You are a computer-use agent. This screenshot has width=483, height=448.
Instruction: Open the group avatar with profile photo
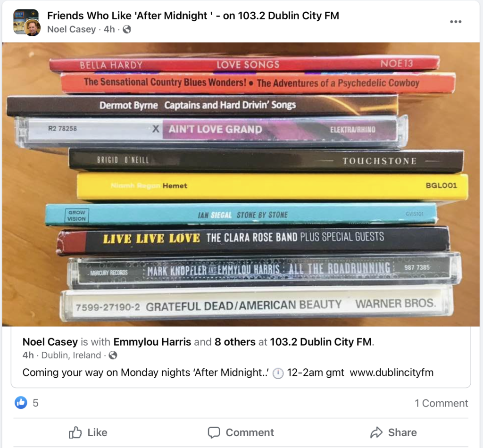(x=27, y=23)
